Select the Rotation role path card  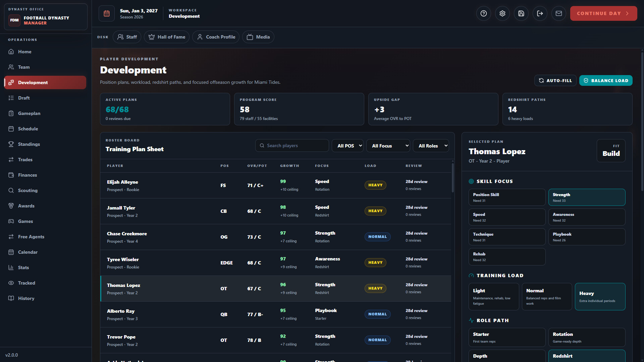[587, 337]
